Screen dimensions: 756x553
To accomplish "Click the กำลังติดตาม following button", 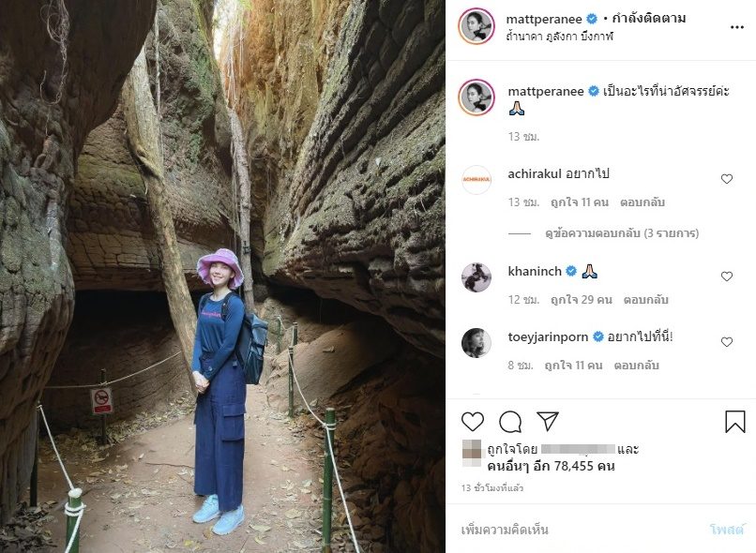I will [x=648, y=19].
